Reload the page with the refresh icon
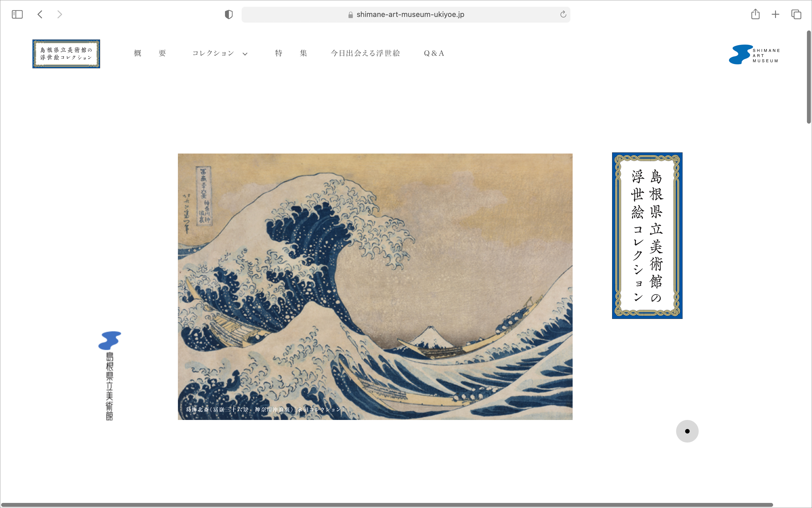 (563, 14)
